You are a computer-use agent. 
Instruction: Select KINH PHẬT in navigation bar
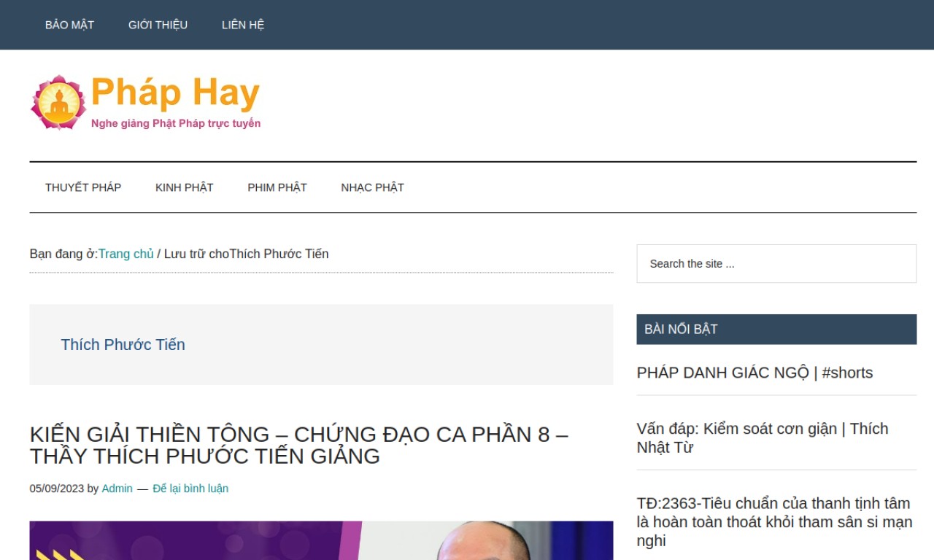185,187
